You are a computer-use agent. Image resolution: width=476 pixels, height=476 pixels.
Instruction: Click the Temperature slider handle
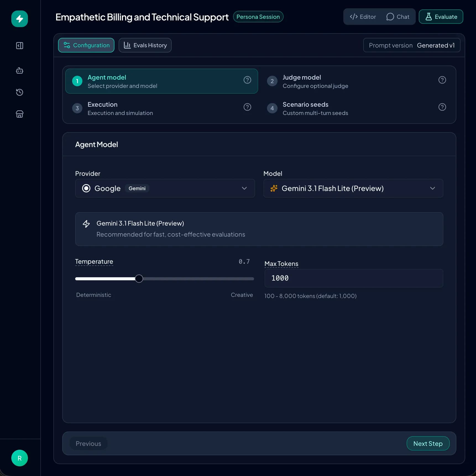point(139,279)
